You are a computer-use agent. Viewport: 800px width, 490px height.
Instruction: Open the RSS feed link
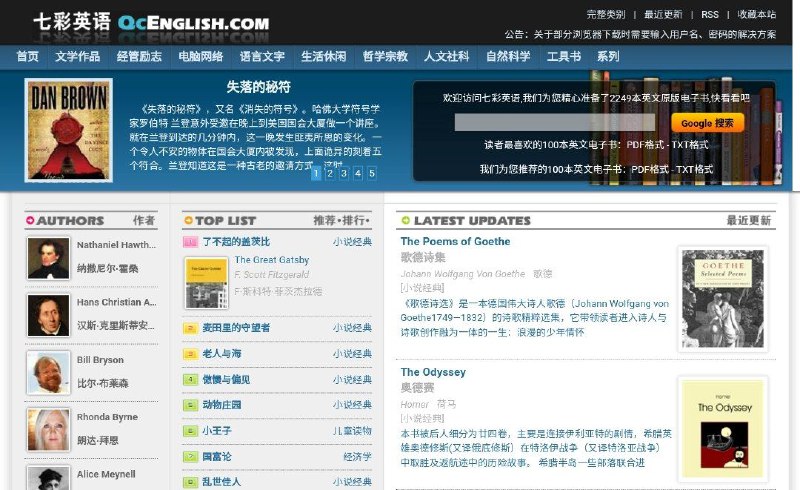[x=710, y=14]
